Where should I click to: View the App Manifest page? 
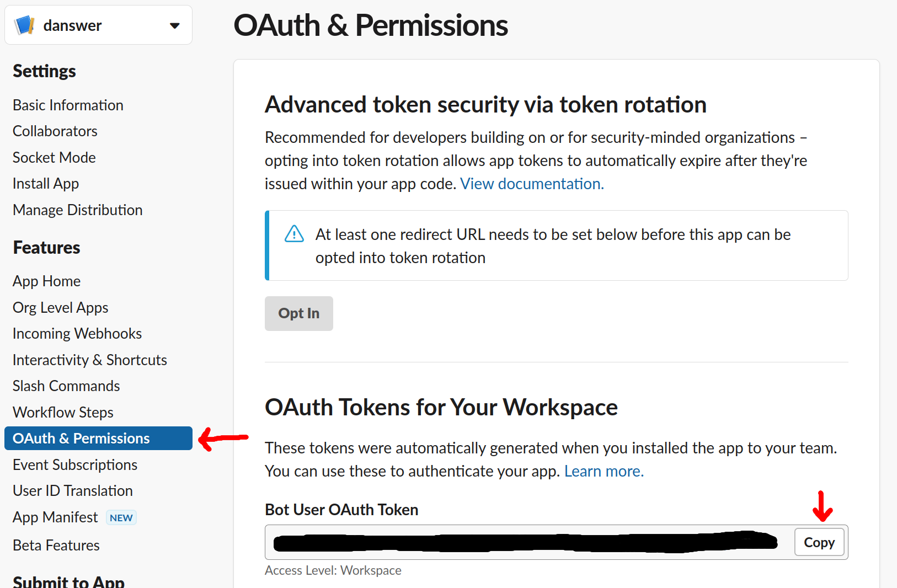tap(55, 517)
